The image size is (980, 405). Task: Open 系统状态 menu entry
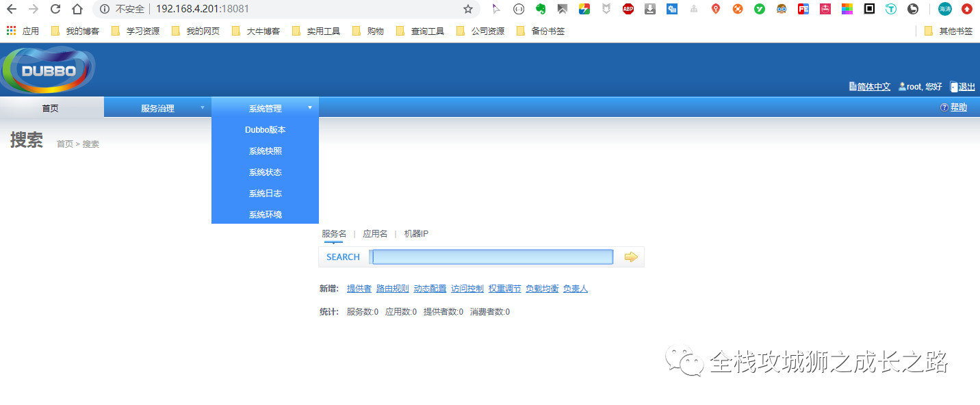click(x=266, y=172)
